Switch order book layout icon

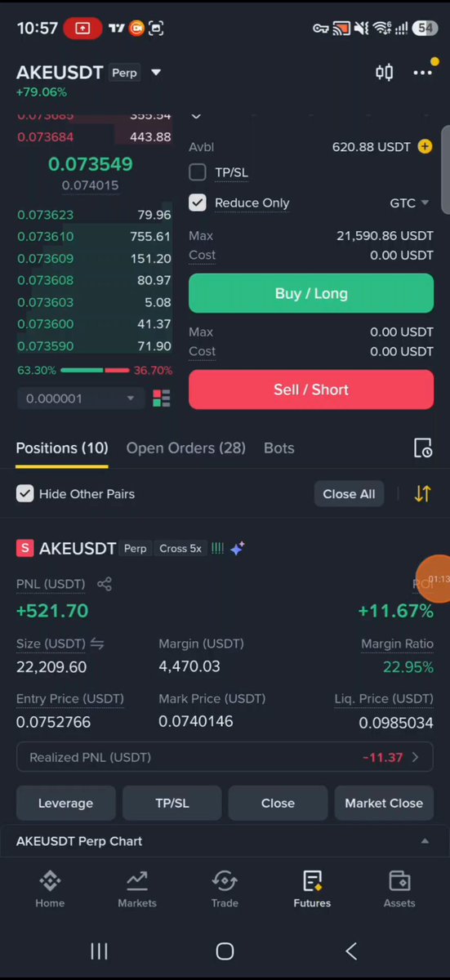tap(162, 399)
